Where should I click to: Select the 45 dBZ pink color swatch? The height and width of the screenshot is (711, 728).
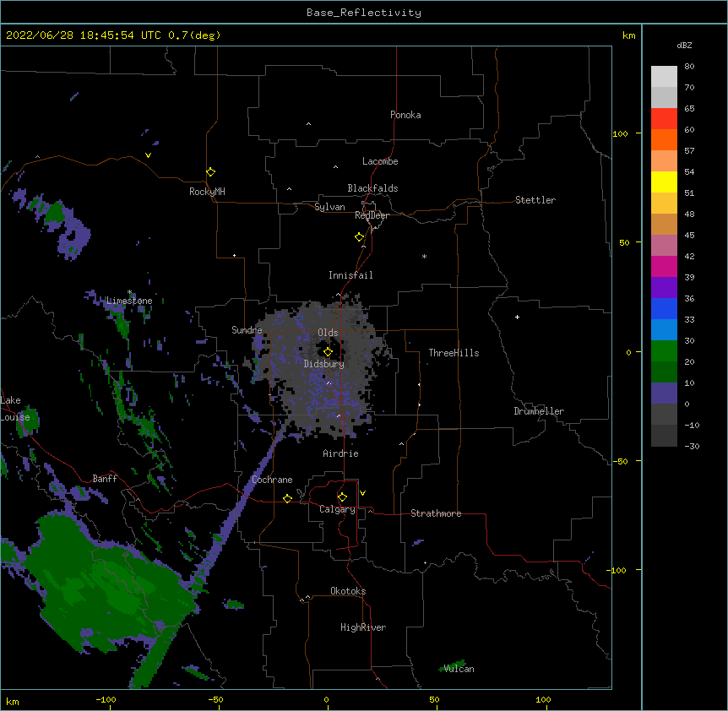pos(664,246)
